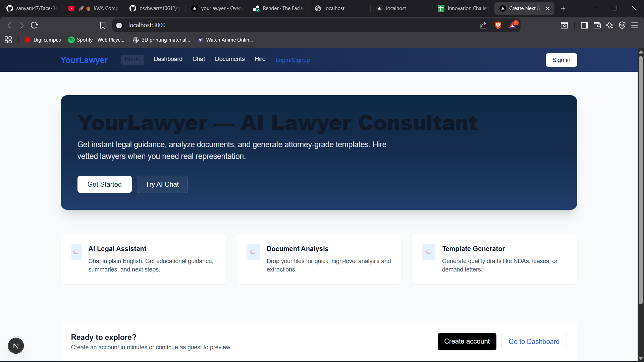Click the share page icon
The image size is (644, 362).
483,25
